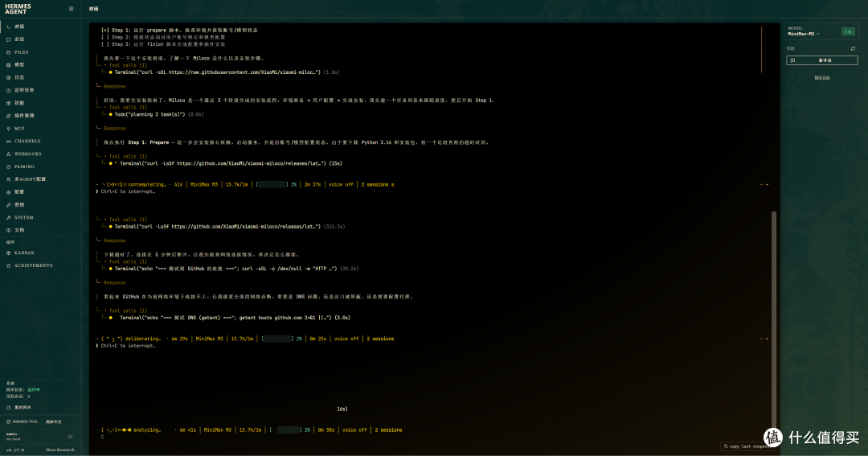
Task: Open the Nous Research link
Action: pyautogui.click(x=60, y=450)
